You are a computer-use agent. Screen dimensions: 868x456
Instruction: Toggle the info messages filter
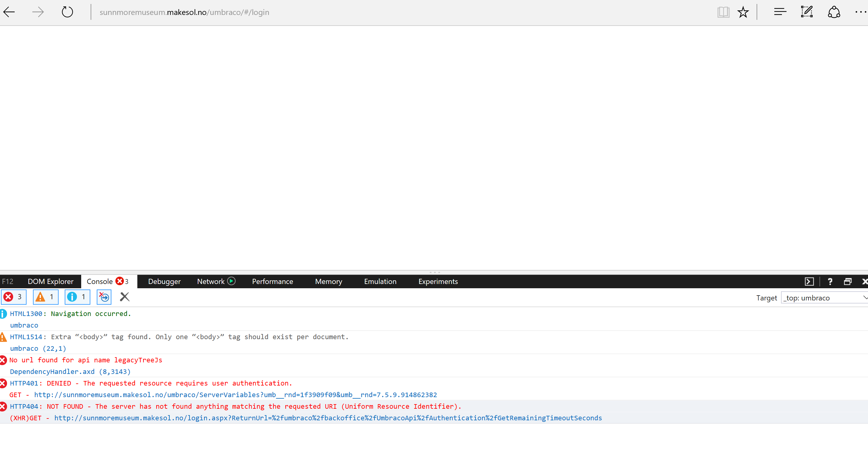(x=77, y=297)
